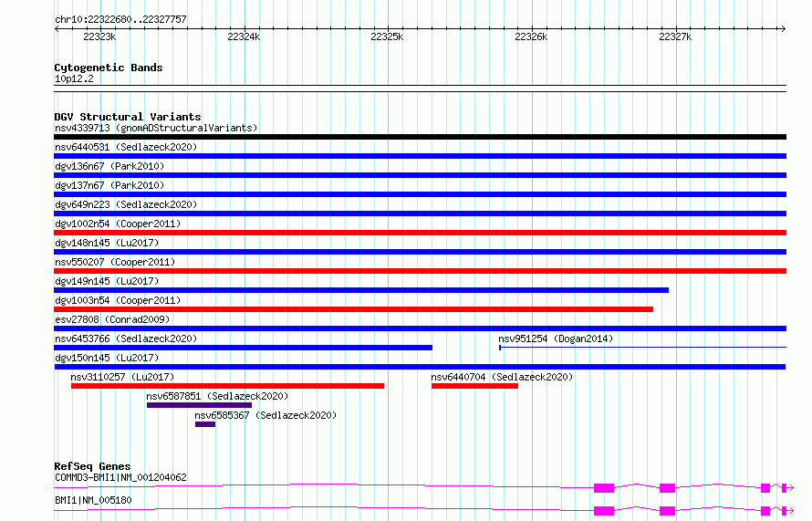The height and width of the screenshot is (521, 812).
Task: Open the nsv951254 (Dogan2014) variant label
Action: tap(556, 339)
